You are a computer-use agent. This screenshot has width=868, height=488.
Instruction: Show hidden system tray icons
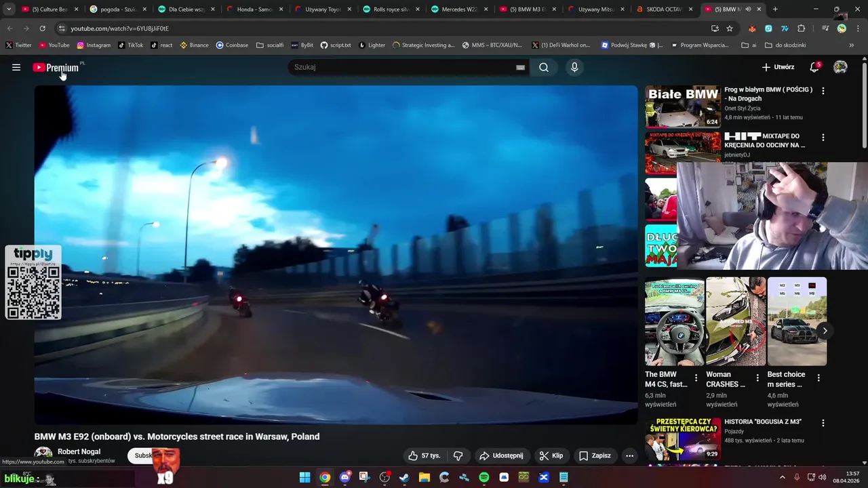[x=782, y=478]
